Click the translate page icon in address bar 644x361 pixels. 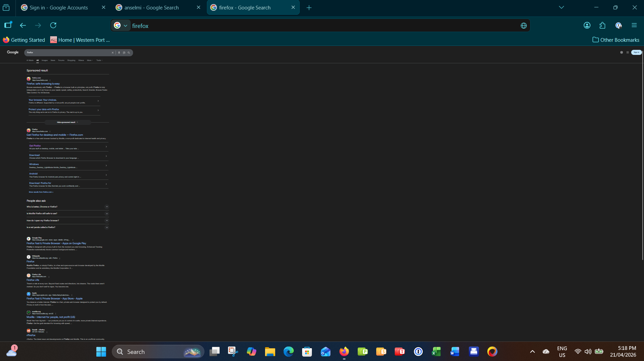click(523, 26)
